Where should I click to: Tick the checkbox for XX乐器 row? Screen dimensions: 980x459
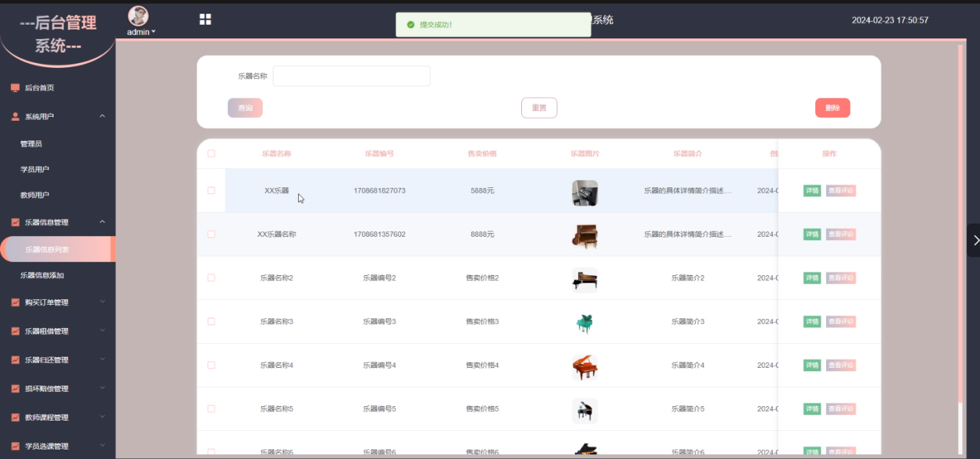(x=212, y=191)
